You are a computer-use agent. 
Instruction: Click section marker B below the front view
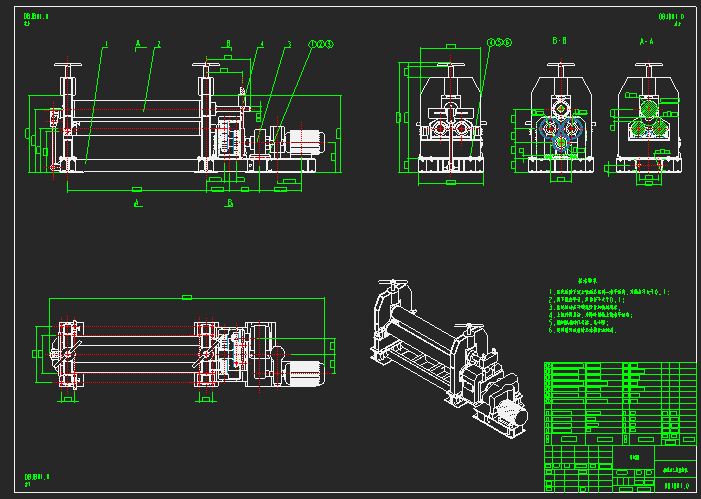(x=229, y=203)
